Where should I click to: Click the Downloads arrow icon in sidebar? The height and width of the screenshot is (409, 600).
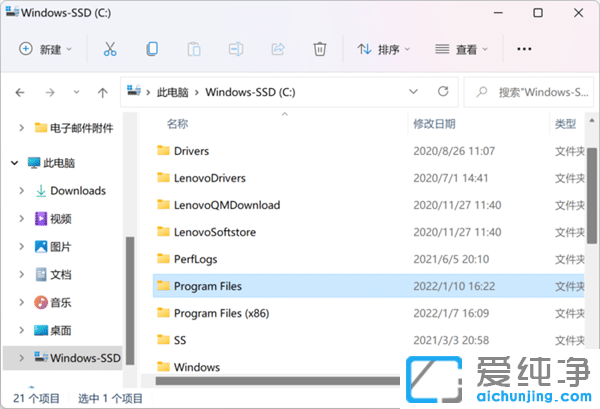pos(41,191)
